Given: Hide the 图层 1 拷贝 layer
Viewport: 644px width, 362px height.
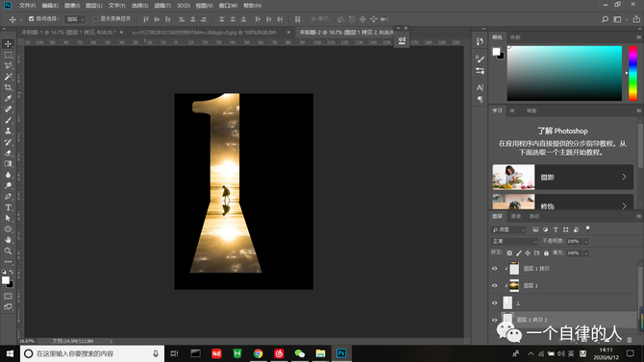Looking at the screenshot, I should [x=494, y=269].
